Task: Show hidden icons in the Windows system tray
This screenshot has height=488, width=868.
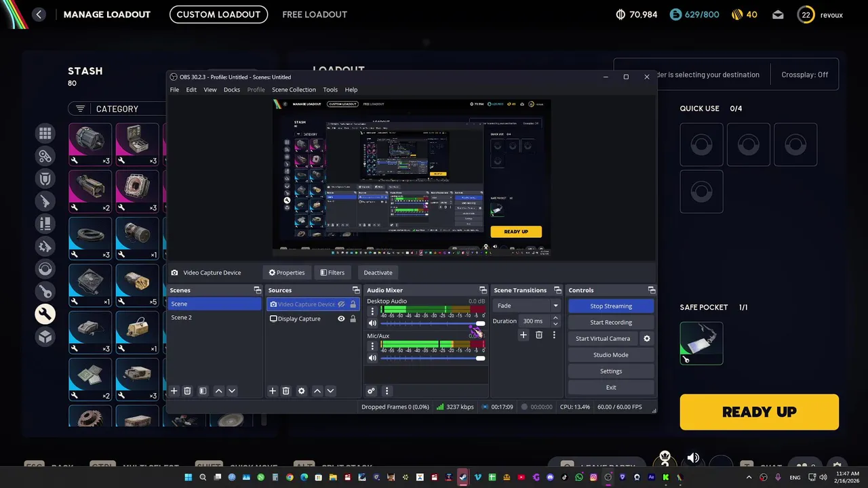Action: click(x=748, y=477)
